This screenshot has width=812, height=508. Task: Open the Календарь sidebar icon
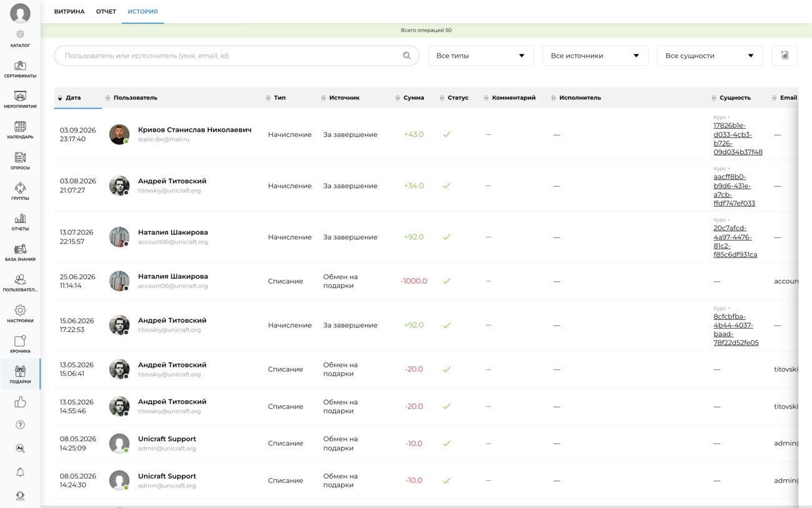click(20, 131)
